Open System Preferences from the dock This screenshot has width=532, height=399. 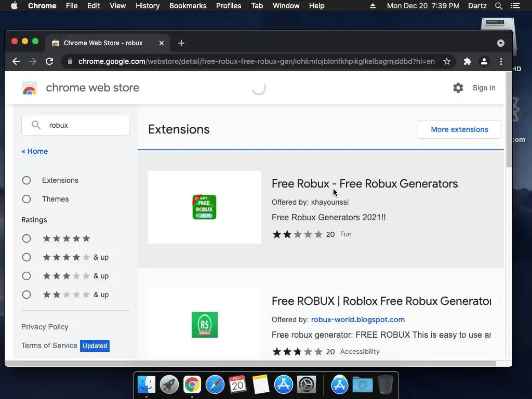(x=307, y=385)
